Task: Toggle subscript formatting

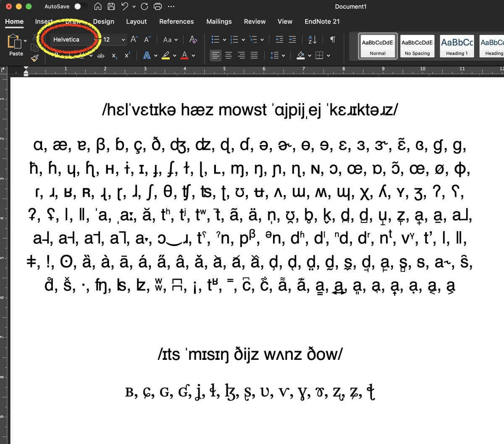Action: click(x=115, y=55)
